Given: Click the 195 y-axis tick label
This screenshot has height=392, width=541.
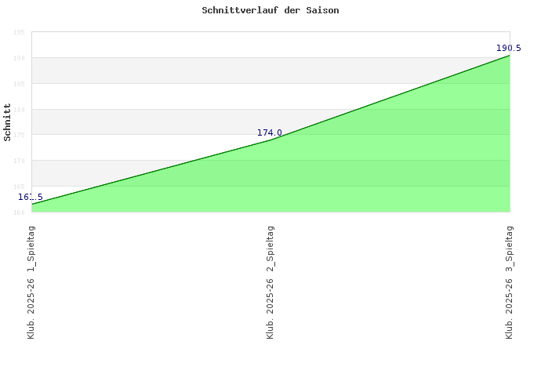Looking at the screenshot, I should coord(20,32).
